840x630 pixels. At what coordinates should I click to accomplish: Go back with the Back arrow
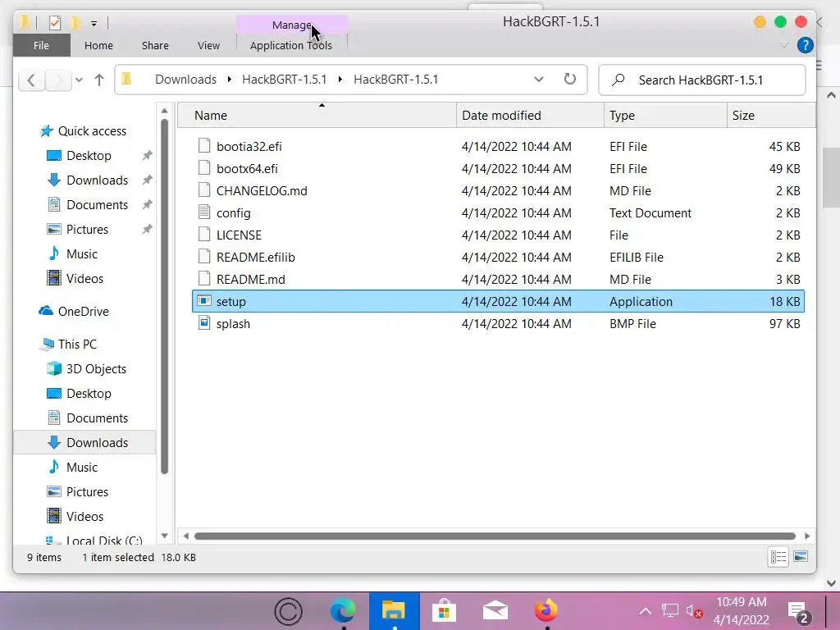click(x=31, y=80)
